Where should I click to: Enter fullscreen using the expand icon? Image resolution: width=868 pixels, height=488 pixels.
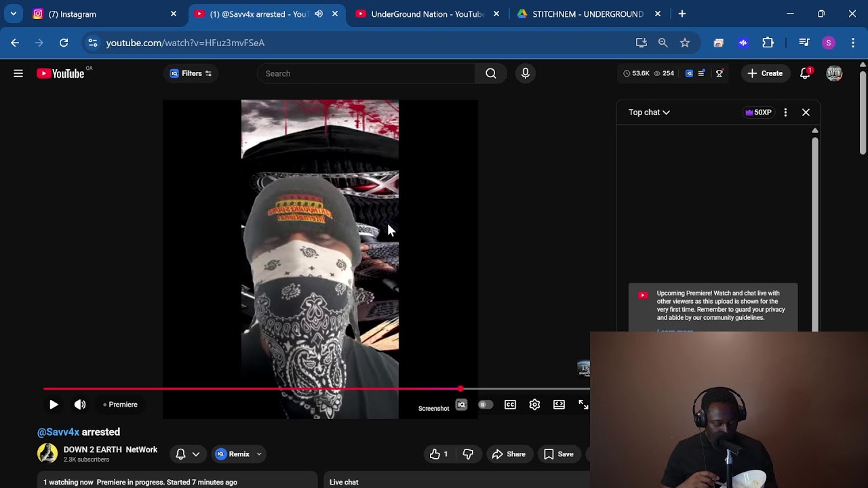(583, 405)
